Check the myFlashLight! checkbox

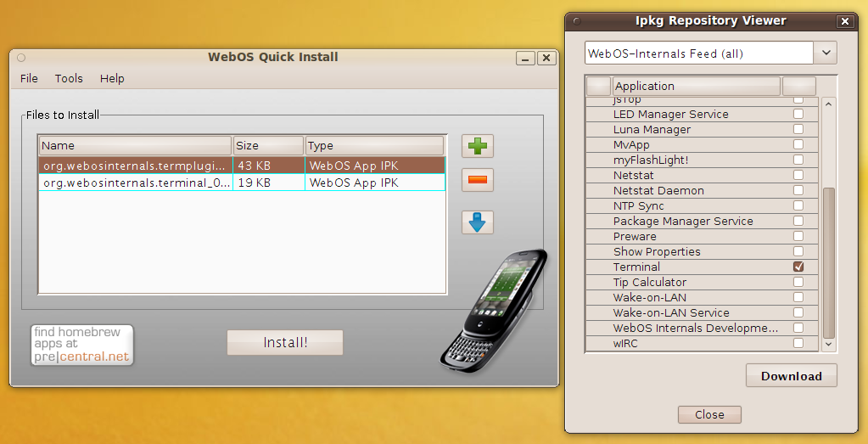(798, 160)
